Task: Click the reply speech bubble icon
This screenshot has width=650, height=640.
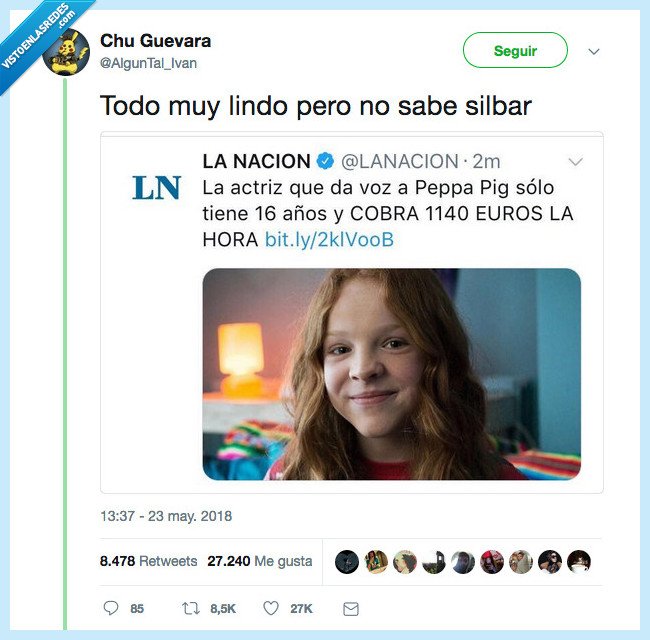Action: 111,608
